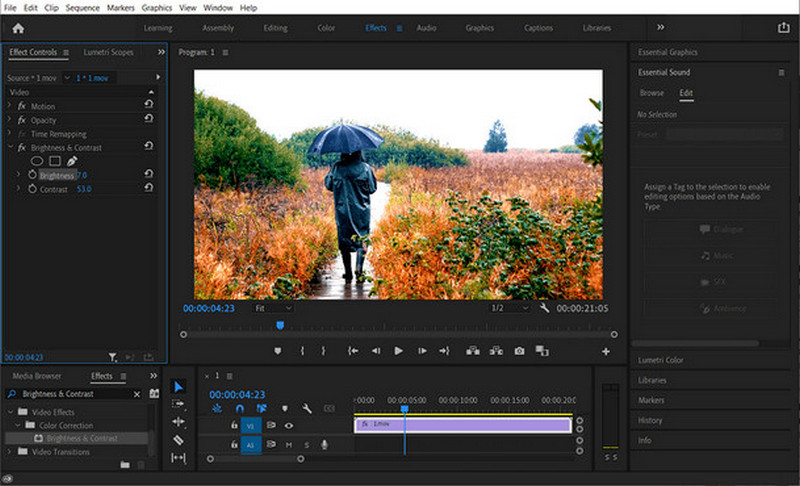Open the Browse tab in Essential Sound
This screenshot has width=800, height=486.
pyautogui.click(x=652, y=93)
